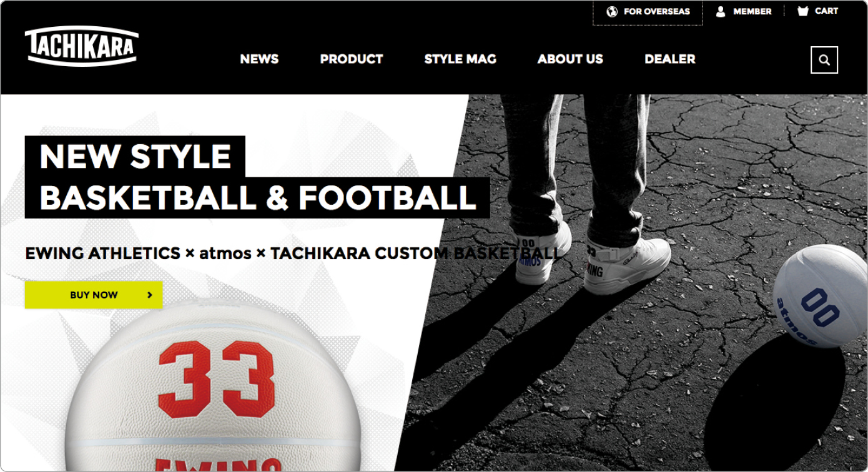Click the white Ewing sneakers photo

click(592, 257)
